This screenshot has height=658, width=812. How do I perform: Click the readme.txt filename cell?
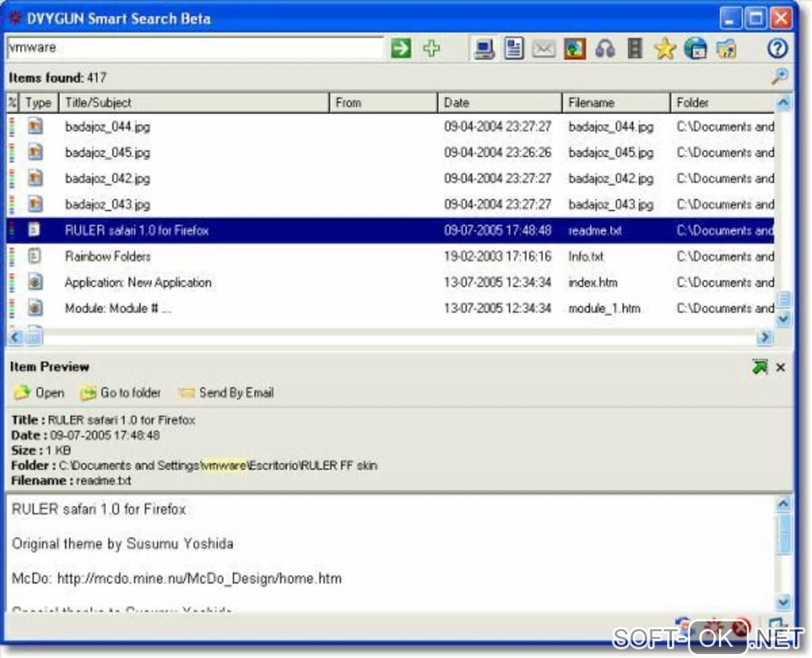pyautogui.click(x=595, y=230)
